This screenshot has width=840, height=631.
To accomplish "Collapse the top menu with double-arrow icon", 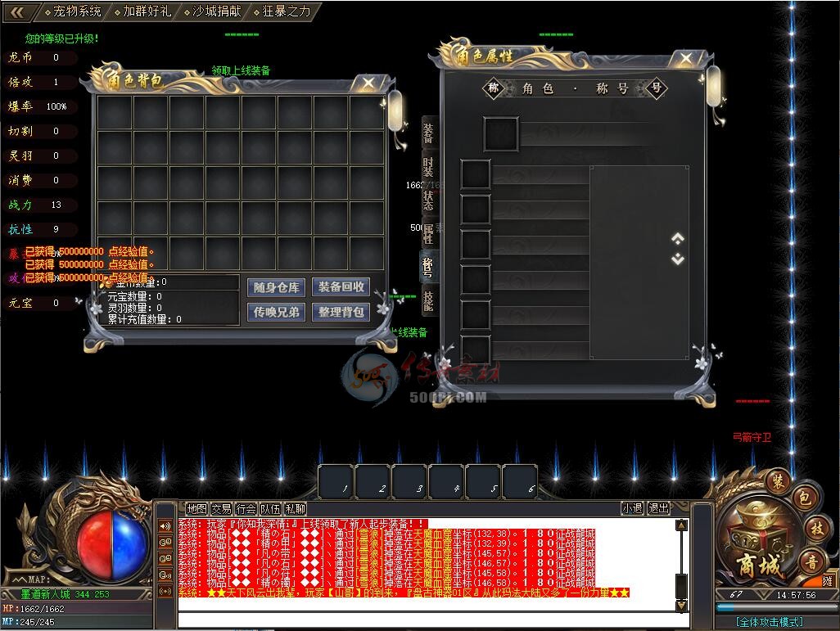I will (x=17, y=11).
